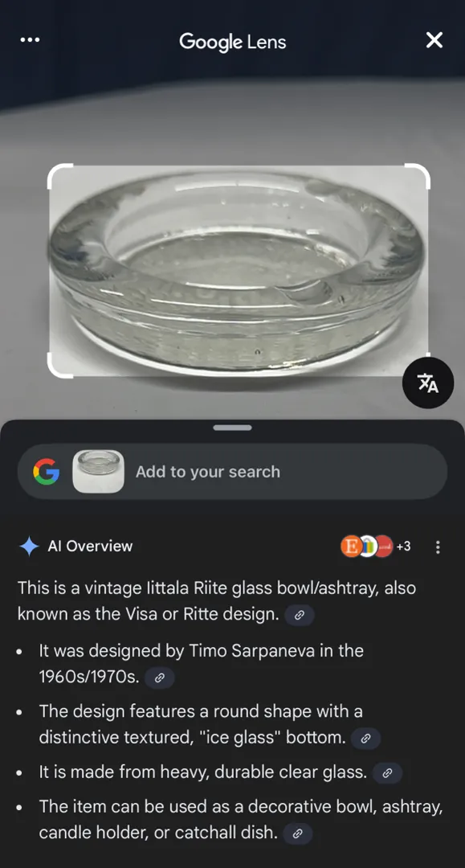Click the top-left crop corner handle
The height and width of the screenshot is (868, 465).
tap(59, 176)
